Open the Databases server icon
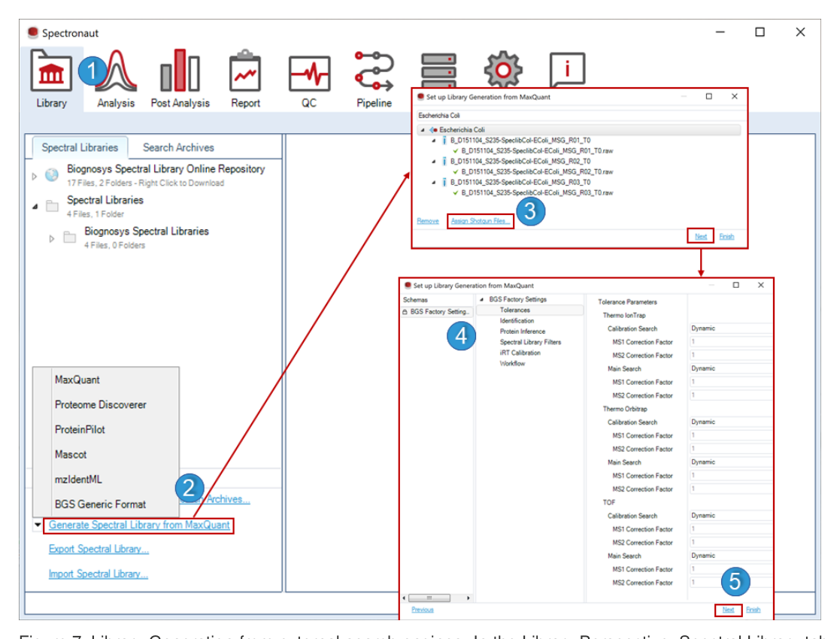This screenshot has width=840, height=639. (438, 70)
